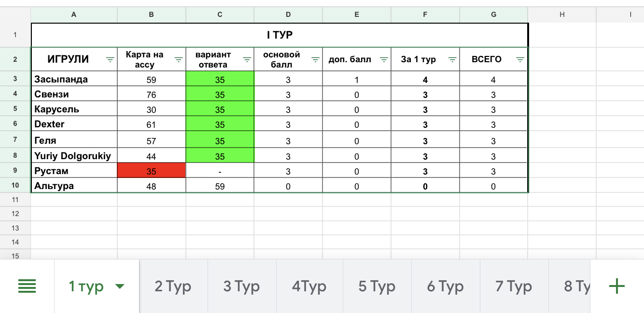
Task: Open filter for ВСЕГО column
Action: (x=520, y=60)
